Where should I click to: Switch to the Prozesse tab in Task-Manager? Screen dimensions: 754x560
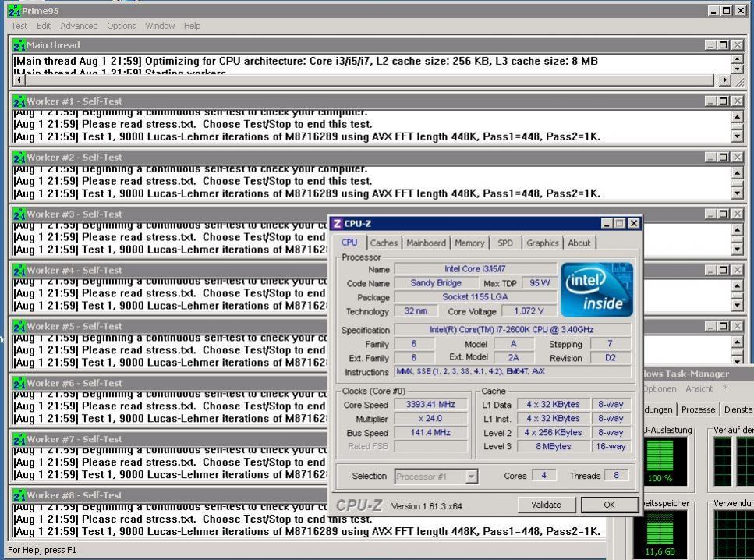pyautogui.click(x=698, y=409)
